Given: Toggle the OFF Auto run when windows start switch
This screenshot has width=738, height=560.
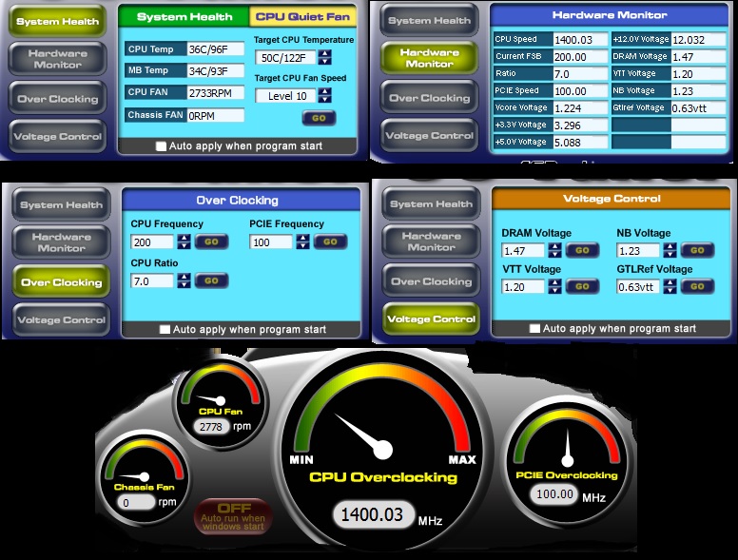Looking at the screenshot, I should tap(233, 516).
